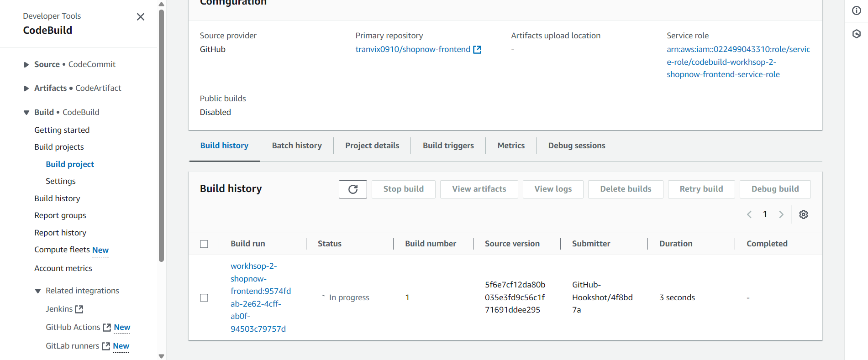
Task: Click the GitHub Actions external link icon
Action: pyautogui.click(x=107, y=328)
